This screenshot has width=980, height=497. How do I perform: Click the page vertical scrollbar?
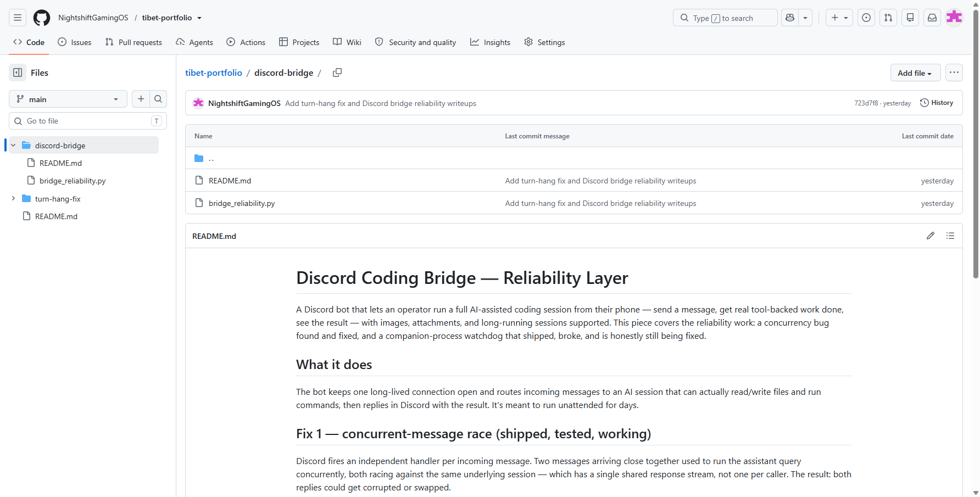coord(976,143)
